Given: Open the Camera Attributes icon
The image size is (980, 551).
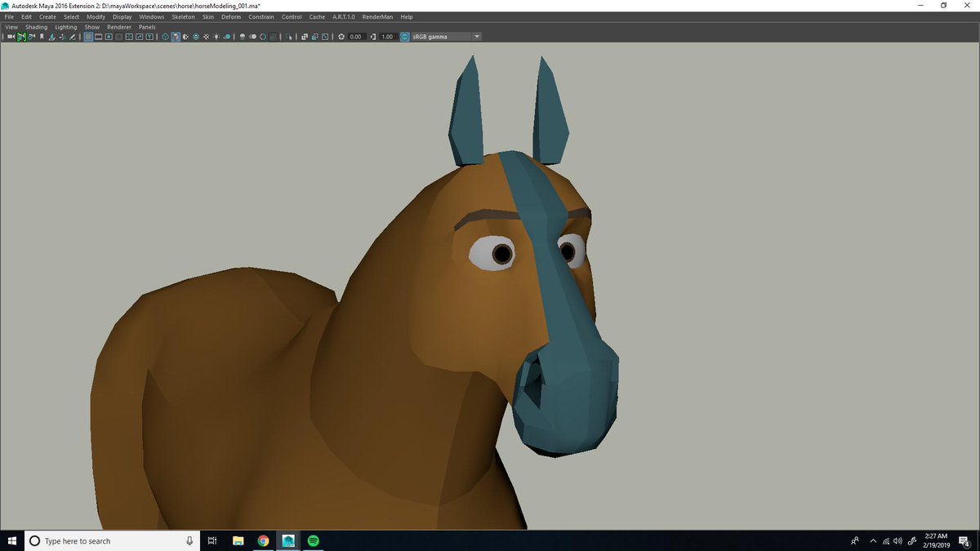Looking at the screenshot, I should 31,37.
